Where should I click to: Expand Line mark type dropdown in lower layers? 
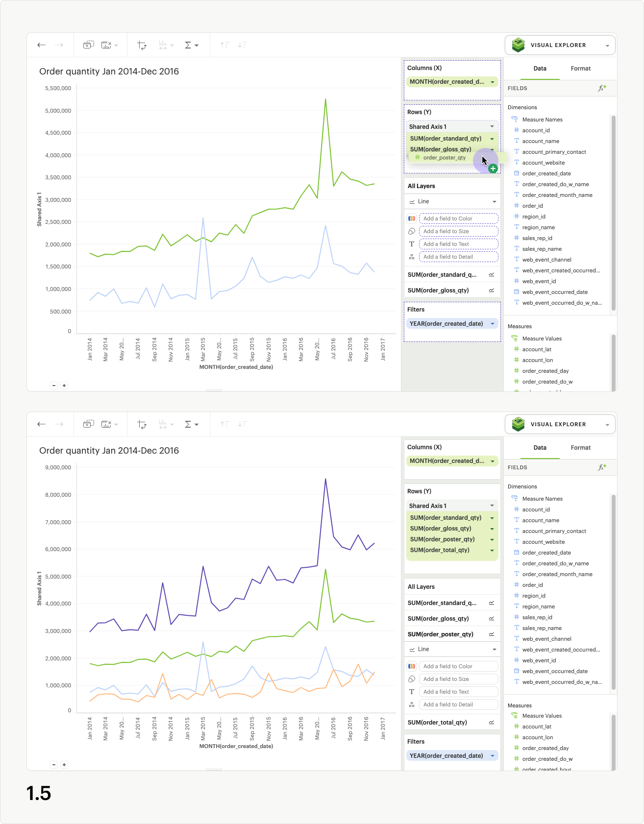[x=494, y=649]
